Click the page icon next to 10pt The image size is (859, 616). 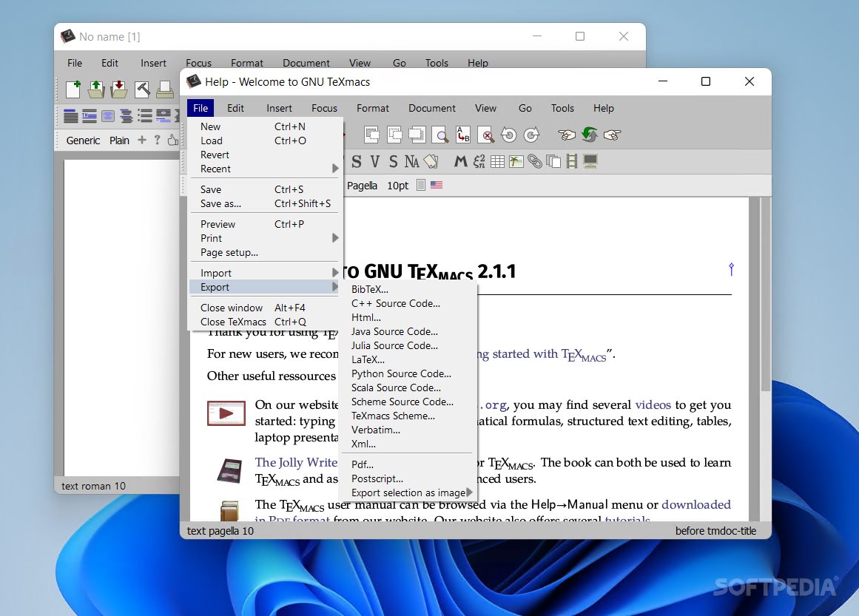coord(421,185)
